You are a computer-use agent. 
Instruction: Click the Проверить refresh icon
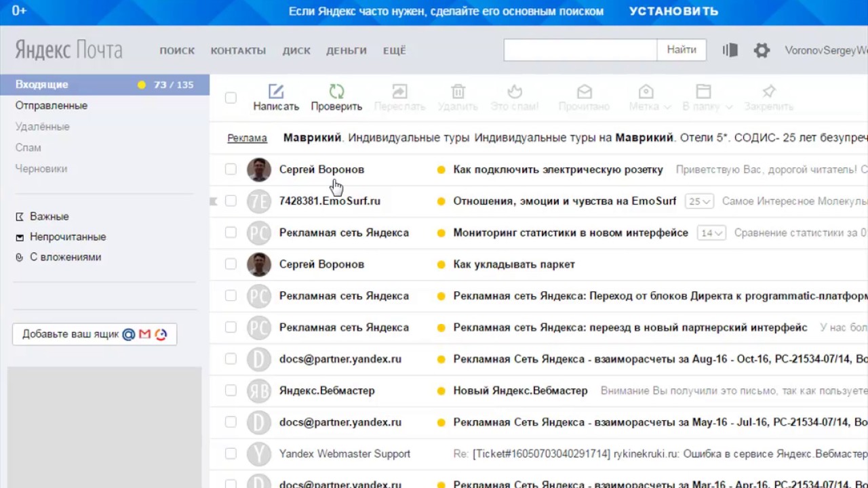336,91
